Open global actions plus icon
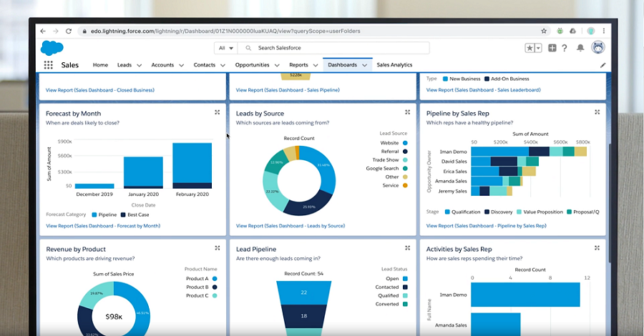This screenshot has height=336, width=644. (552, 48)
